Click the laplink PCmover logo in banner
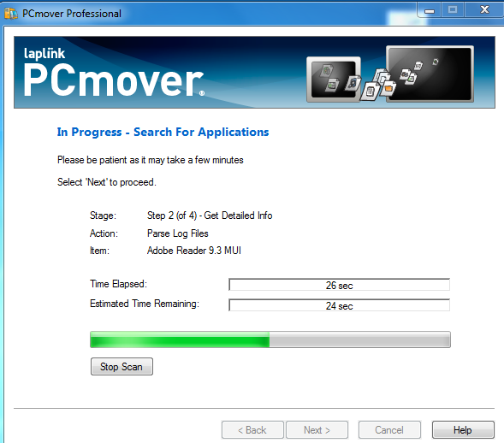 pyautogui.click(x=114, y=73)
